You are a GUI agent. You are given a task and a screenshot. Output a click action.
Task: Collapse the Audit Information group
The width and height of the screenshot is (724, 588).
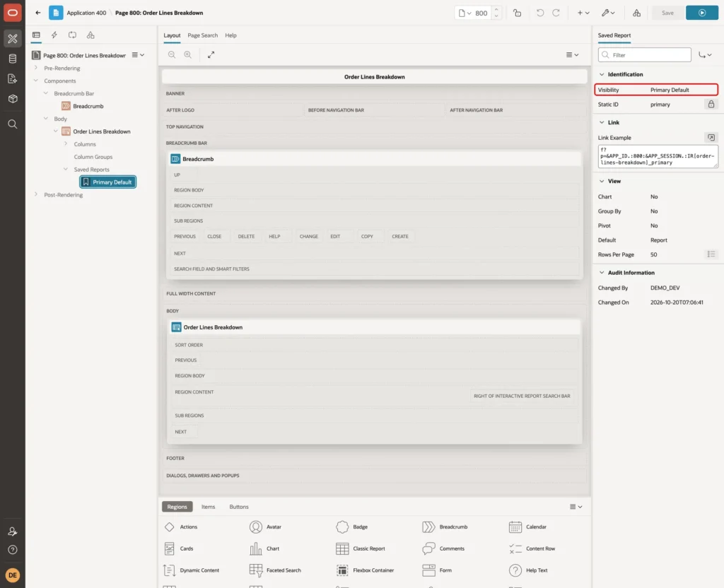[602, 273]
